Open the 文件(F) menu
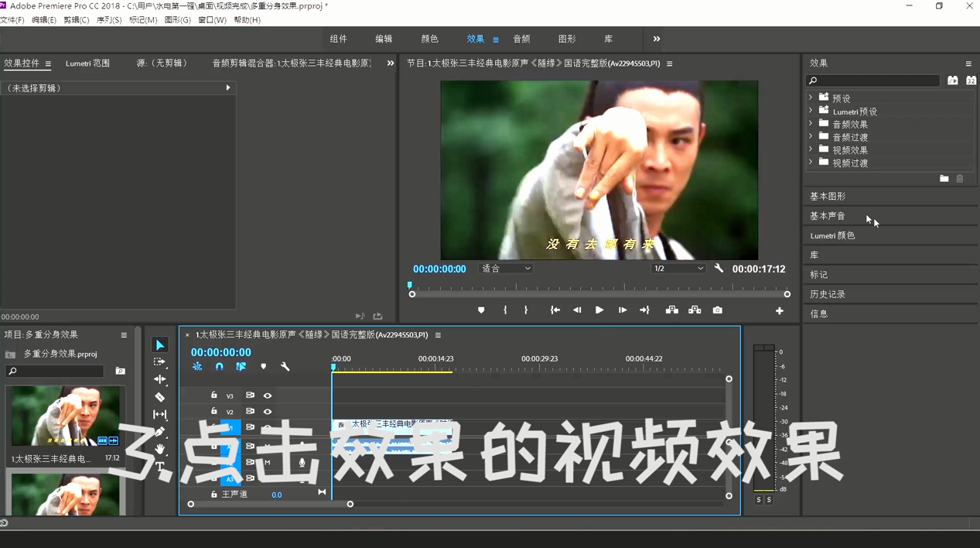Viewport: 980px width, 548px height. pos(12,20)
